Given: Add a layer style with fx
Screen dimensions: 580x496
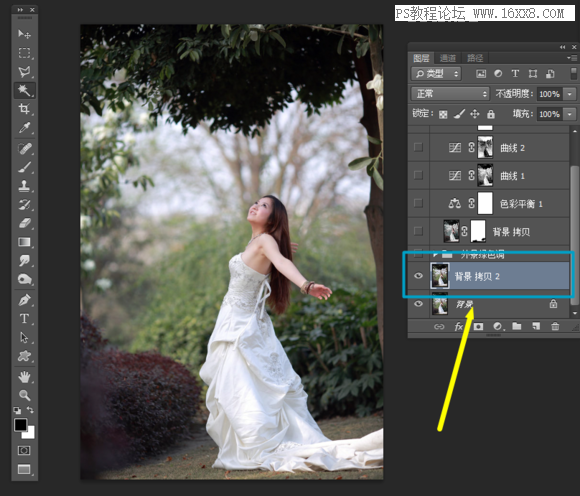Looking at the screenshot, I should (x=459, y=326).
